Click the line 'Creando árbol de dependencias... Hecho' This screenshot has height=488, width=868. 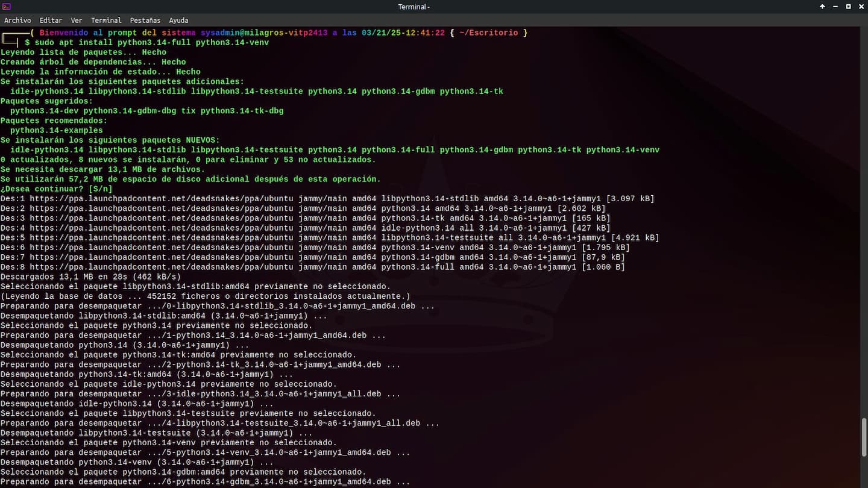click(93, 62)
